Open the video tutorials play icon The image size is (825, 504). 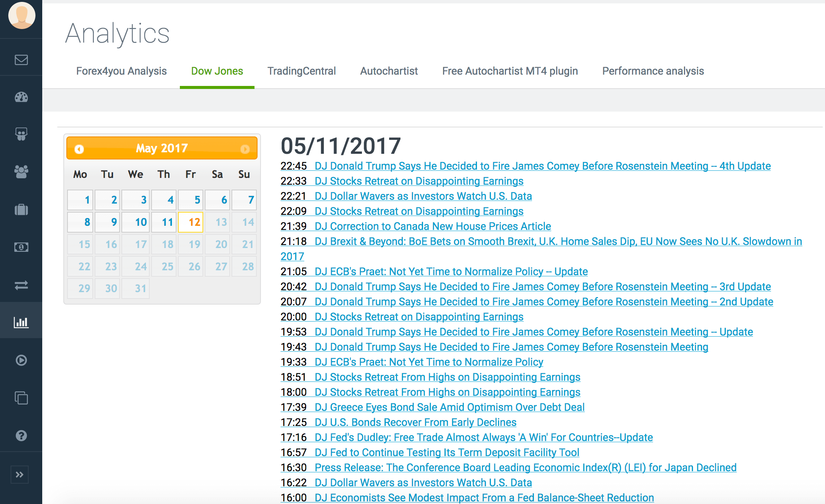click(x=21, y=360)
